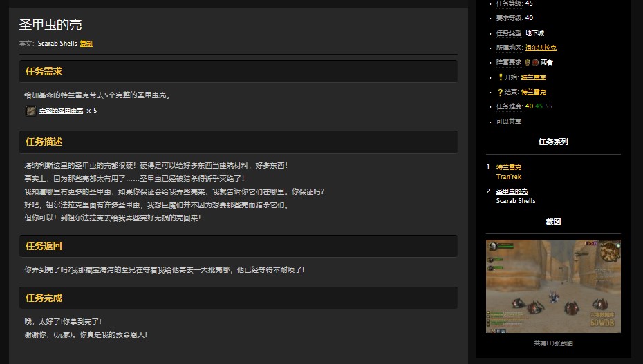Open the 祖尔法拉克 zone link

[x=541, y=48]
